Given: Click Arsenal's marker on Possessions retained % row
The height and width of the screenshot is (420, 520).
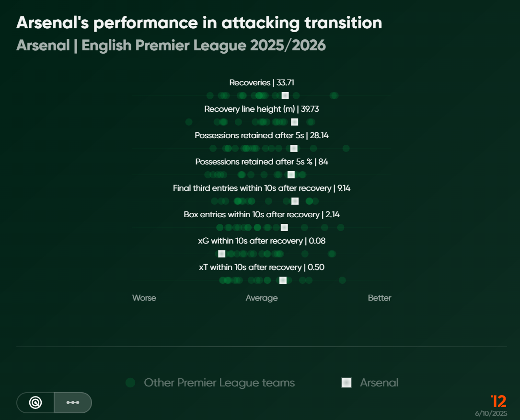Looking at the screenshot, I should click(x=291, y=175).
